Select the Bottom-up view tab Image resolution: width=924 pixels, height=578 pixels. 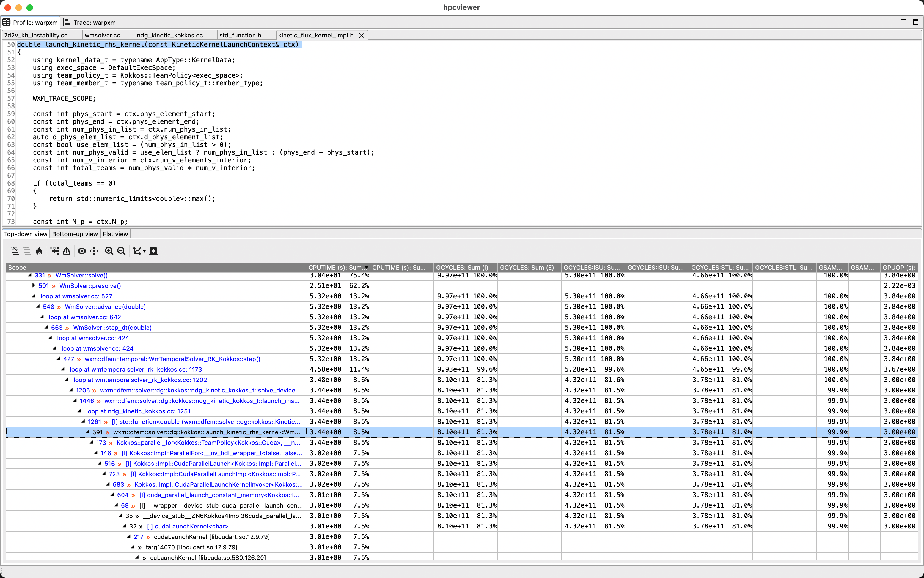pyautogui.click(x=75, y=234)
